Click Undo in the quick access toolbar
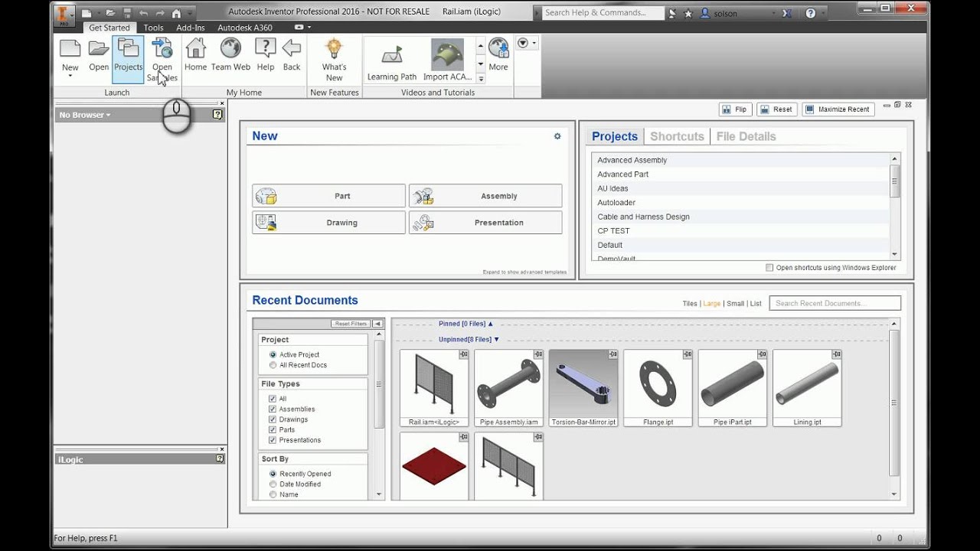The image size is (980, 551). (x=143, y=13)
